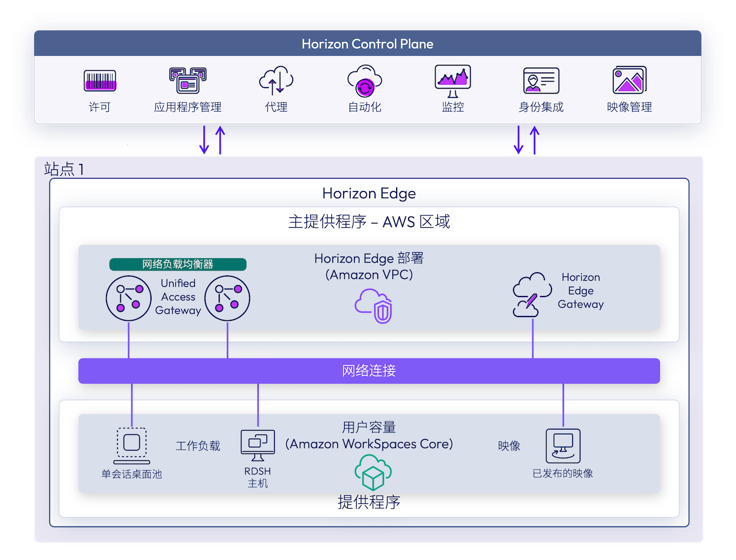The width and height of the screenshot is (736, 560).
Task: Select the RDSH 主机 caption
Action: (258, 477)
